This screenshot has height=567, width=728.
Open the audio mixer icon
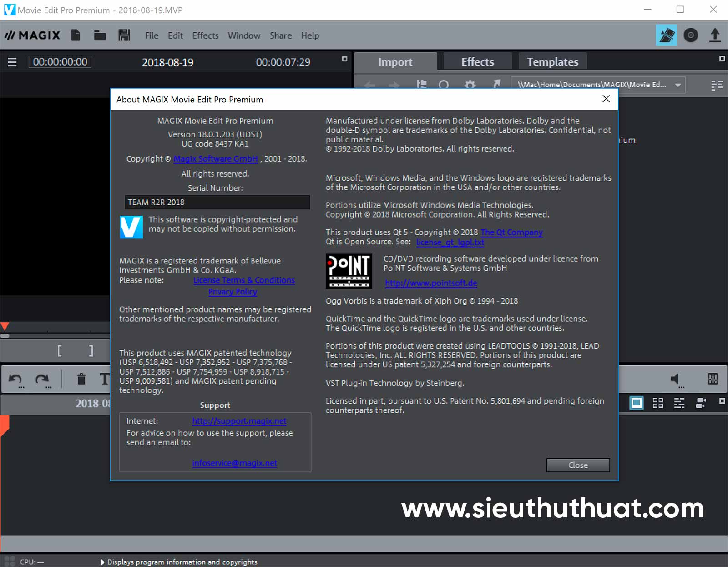point(713,379)
